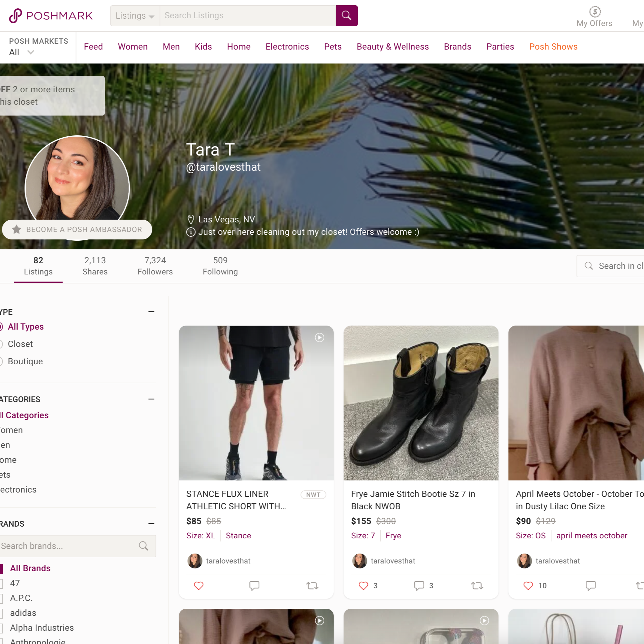This screenshot has height=644, width=644.
Task: Play the video on the Stance shorts listing
Action: [319, 337]
